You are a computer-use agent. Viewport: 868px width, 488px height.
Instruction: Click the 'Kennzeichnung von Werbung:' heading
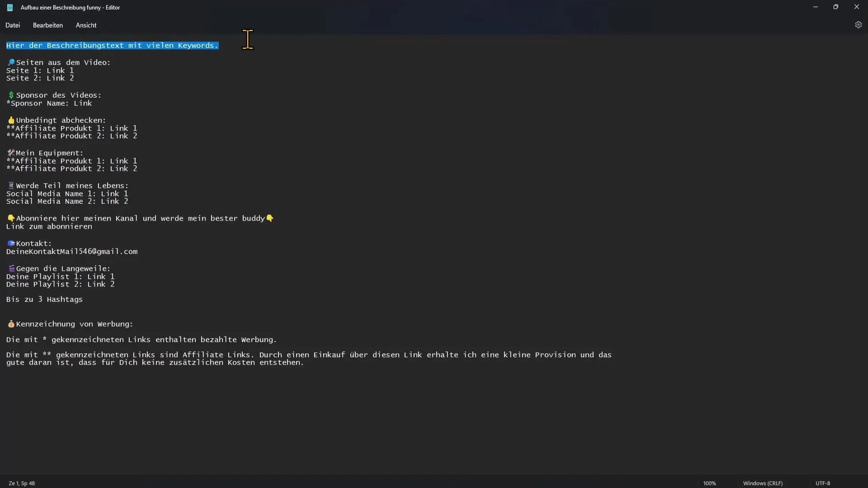[x=75, y=324]
